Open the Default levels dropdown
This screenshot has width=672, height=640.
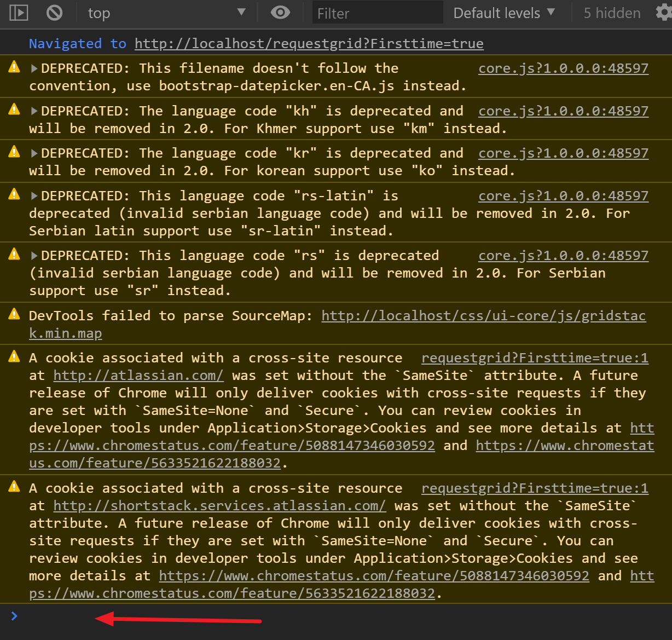[504, 13]
